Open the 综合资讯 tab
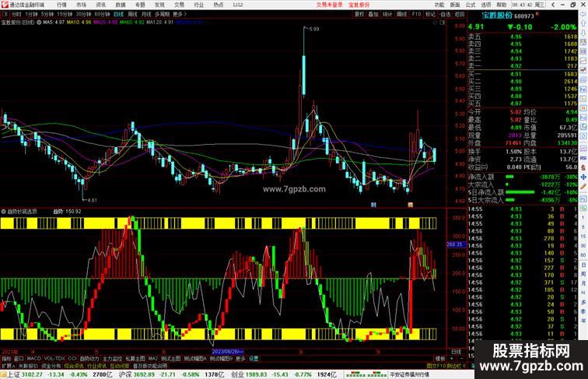Image resolution: width=588 pixels, height=379 pixels. [x=74, y=366]
